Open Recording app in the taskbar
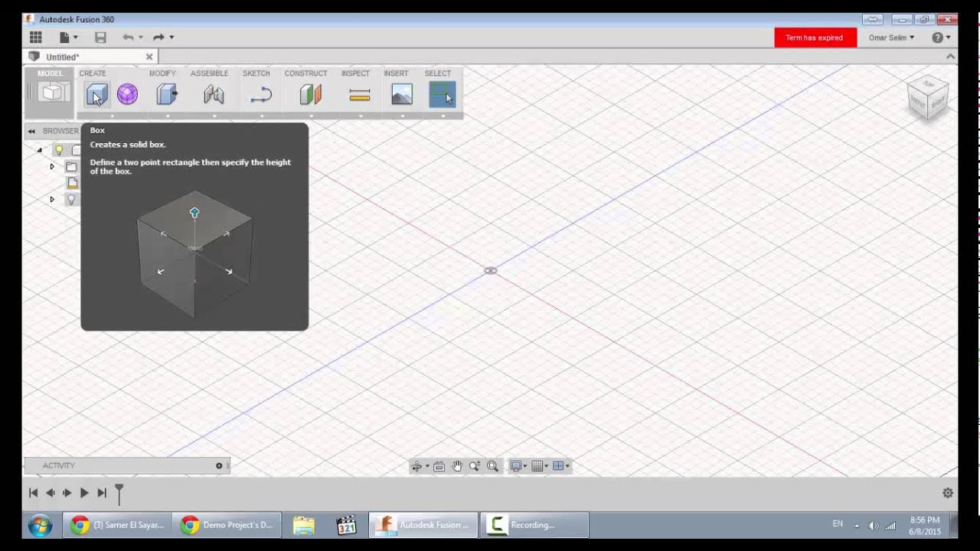 (x=534, y=525)
